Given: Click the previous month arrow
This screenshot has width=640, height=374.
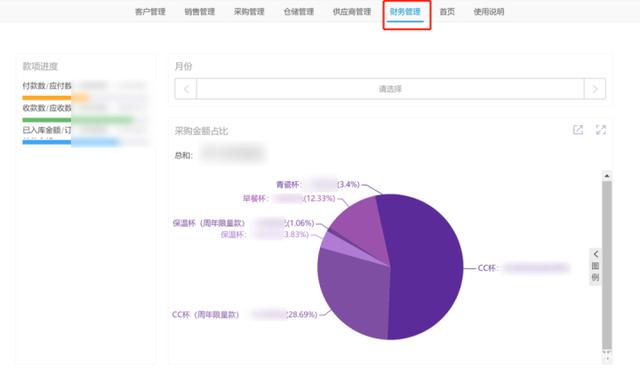Looking at the screenshot, I should coord(186,89).
